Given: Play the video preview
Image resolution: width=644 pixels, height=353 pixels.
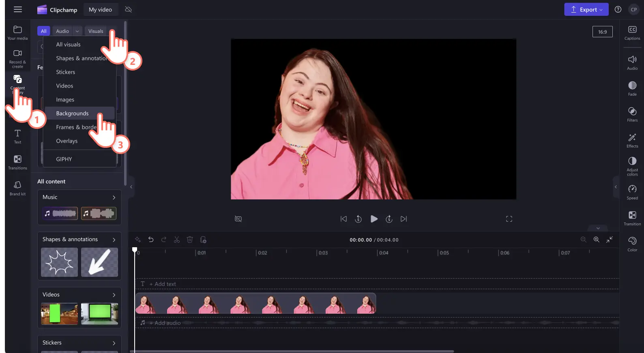Looking at the screenshot, I should click(x=374, y=219).
